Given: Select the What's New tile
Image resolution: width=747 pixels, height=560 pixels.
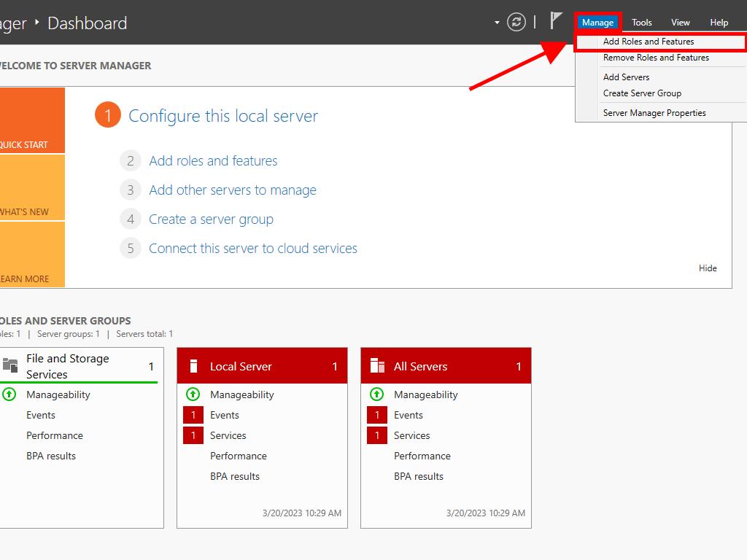Looking at the screenshot, I should click(x=29, y=187).
